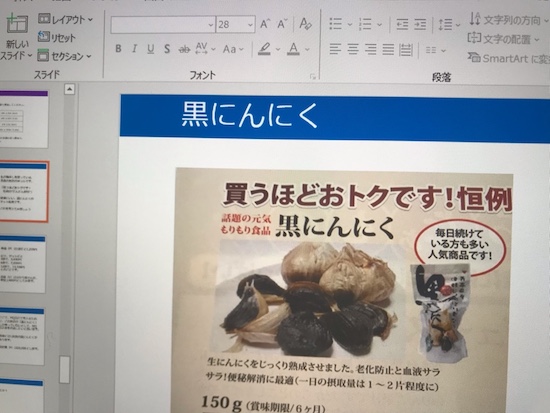Apply numbered list formatting
Viewport: 550px width, 413px height.
pos(365,24)
